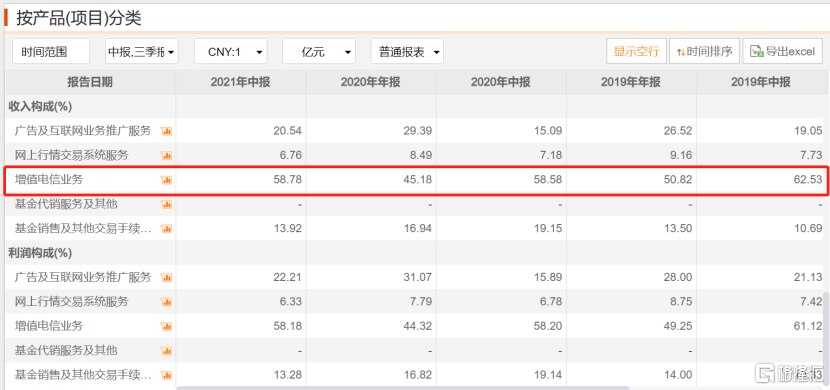This screenshot has height=390, width=830.
Task: Open chart icon for 基金代销服务及其他 revenue row
Action: [x=166, y=204]
